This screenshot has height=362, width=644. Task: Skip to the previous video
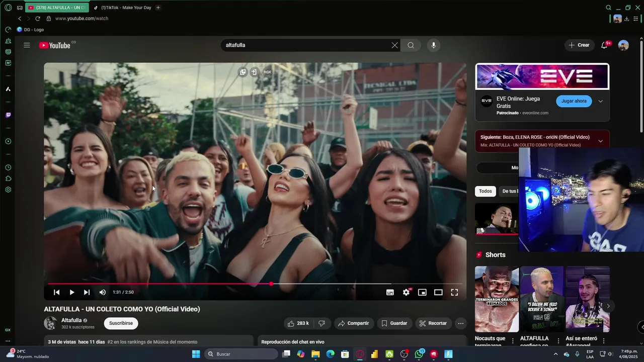click(x=56, y=292)
